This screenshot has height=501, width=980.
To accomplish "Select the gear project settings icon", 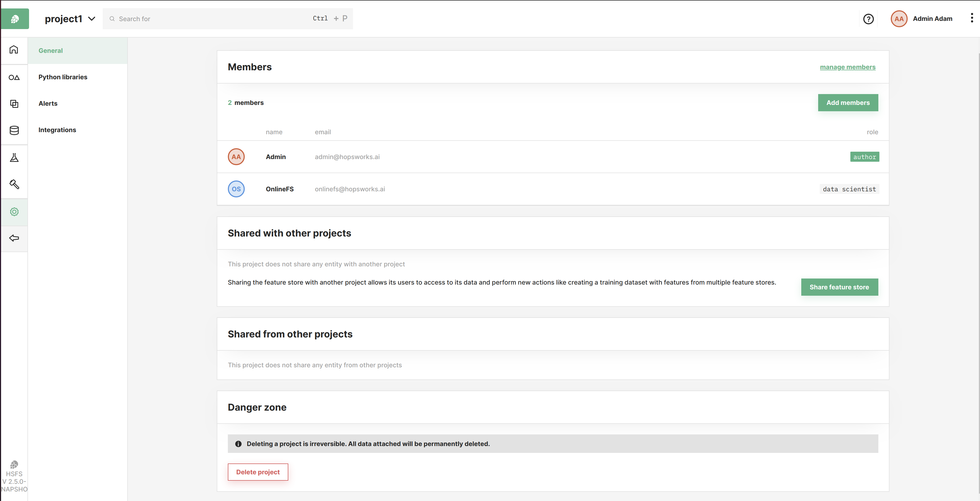I will click(14, 212).
